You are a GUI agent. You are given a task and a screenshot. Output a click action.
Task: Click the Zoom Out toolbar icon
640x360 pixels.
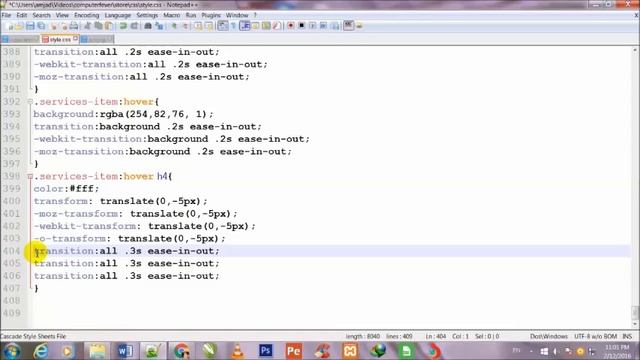tap(185, 26)
